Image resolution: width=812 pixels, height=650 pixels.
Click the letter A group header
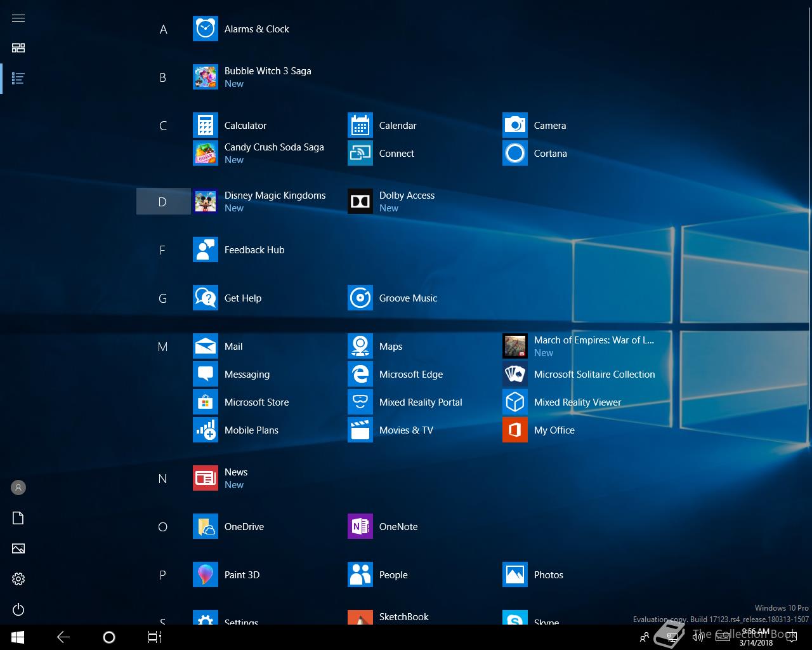163,29
